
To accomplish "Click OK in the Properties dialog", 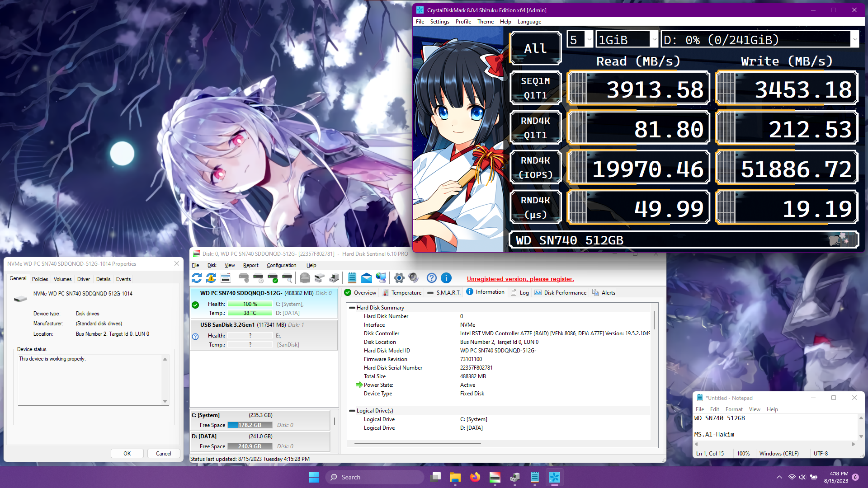I will [127, 454].
